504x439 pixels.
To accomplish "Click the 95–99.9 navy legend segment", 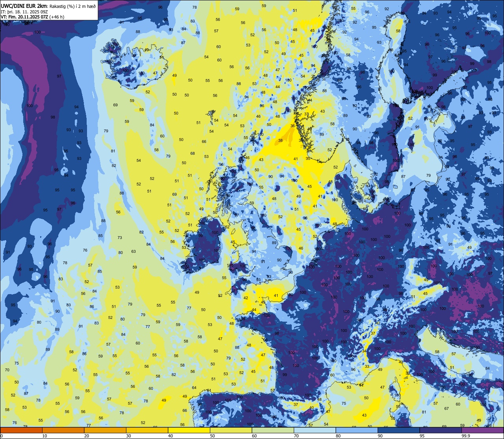I will (441, 430).
